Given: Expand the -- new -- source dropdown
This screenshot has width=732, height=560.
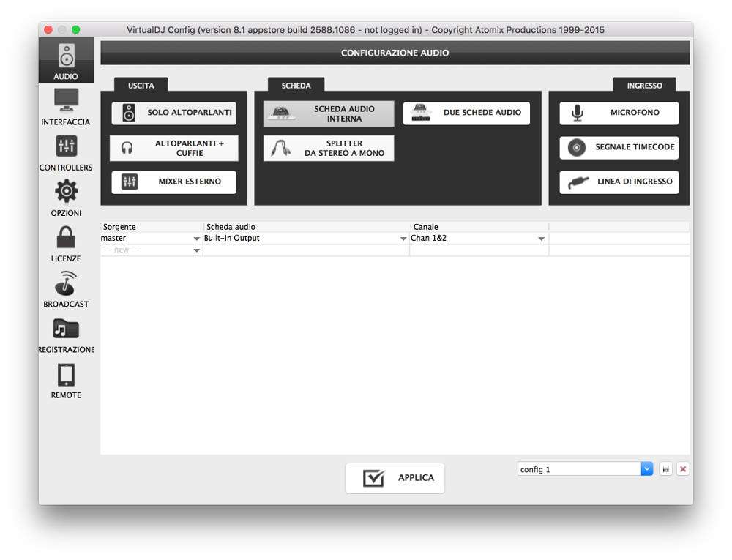Looking at the screenshot, I should click(x=196, y=250).
